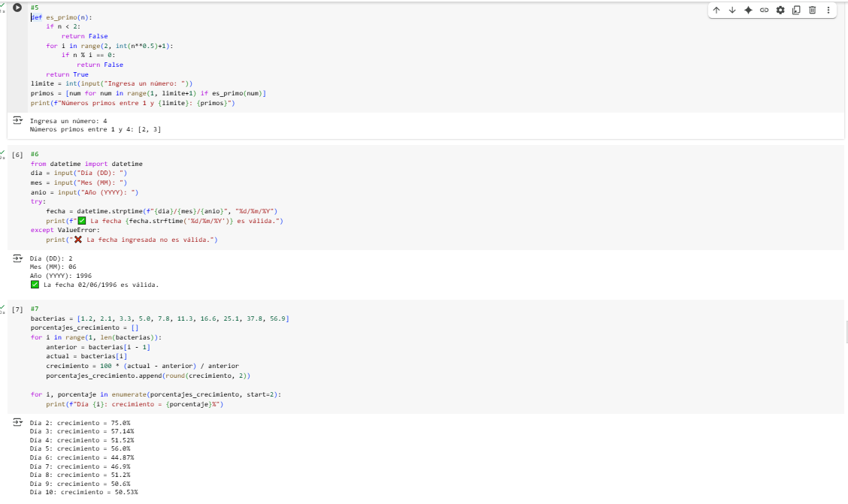Click the 'except ValueError:' line
Viewport: 848px width, 504px height.
tap(65, 230)
